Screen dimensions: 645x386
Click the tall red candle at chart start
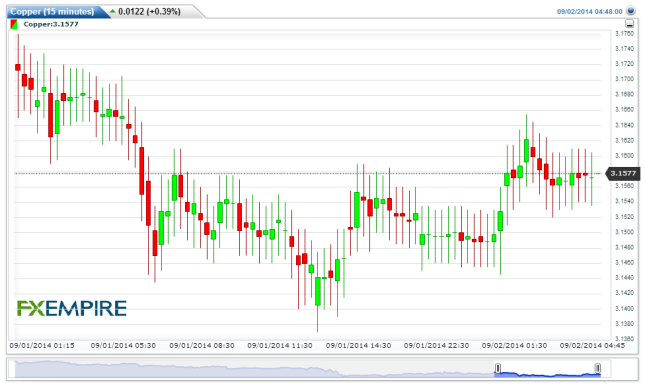coord(18,67)
